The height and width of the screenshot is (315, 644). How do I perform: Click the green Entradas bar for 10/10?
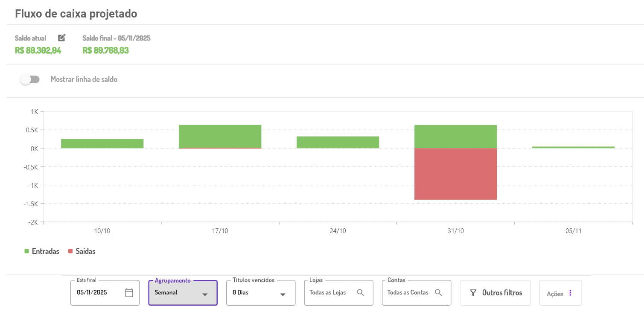point(102,143)
